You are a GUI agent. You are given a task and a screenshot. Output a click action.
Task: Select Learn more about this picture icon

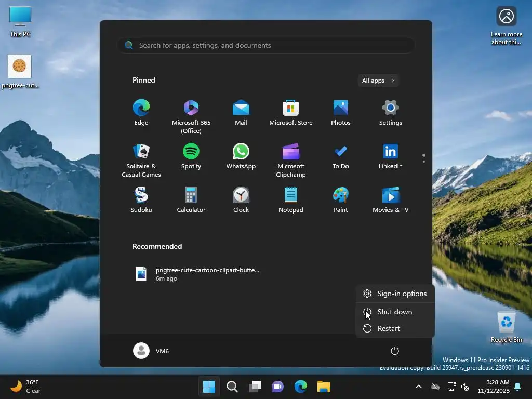507,26
